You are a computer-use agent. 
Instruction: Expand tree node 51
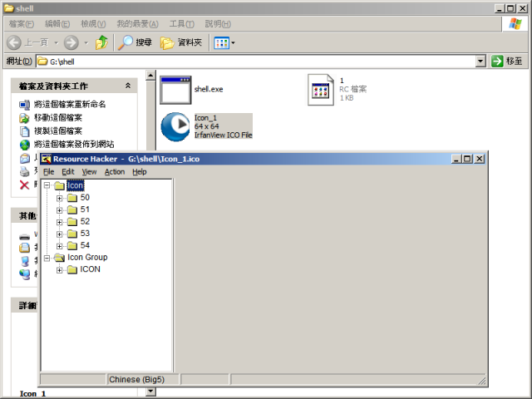(59, 210)
